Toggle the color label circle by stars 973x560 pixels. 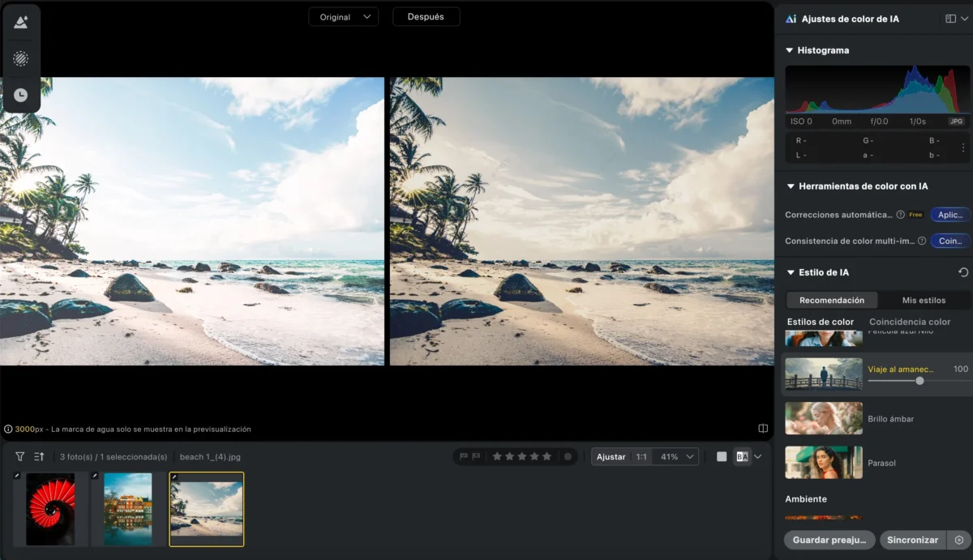[568, 456]
